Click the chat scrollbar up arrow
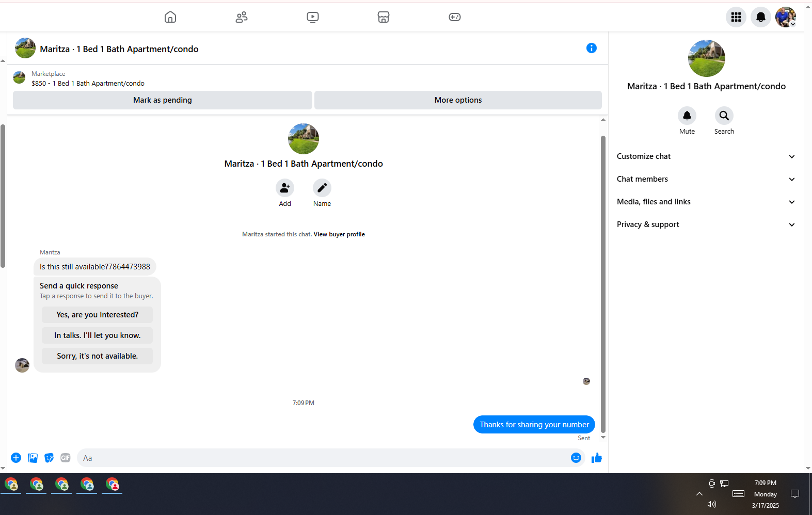 (x=603, y=120)
